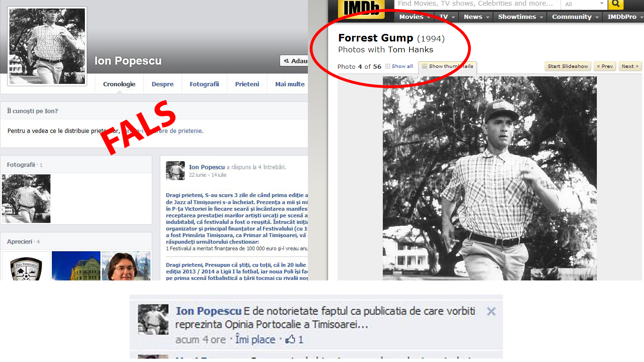Expand the Mai multe tab
Image resolution: width=644 pixels, height=362 pixels.
coord(290,84)
